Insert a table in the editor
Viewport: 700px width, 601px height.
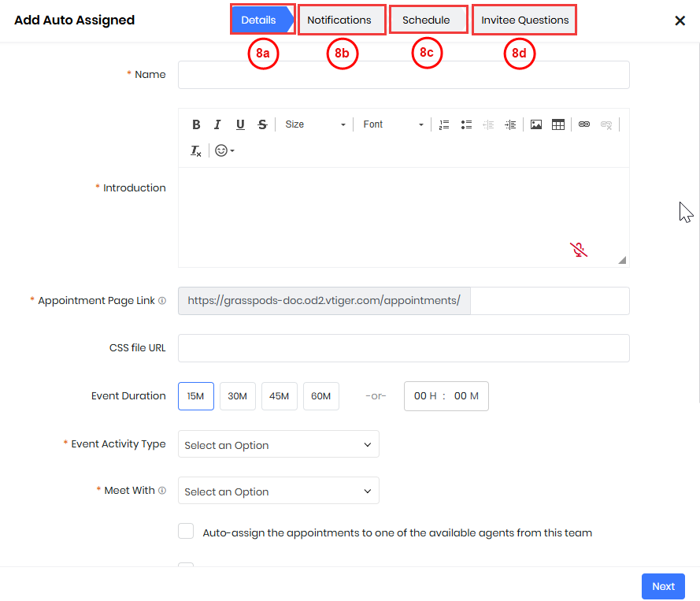(x=558, y=124)
